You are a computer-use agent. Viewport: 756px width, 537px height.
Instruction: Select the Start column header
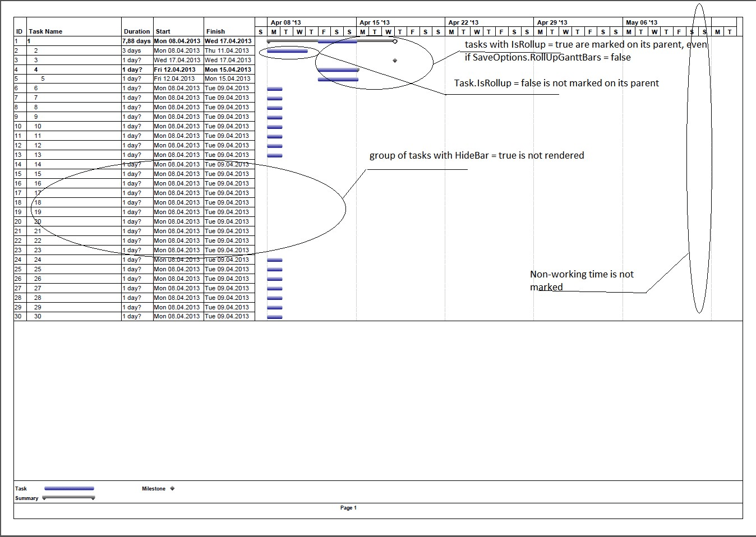[163, 31]
